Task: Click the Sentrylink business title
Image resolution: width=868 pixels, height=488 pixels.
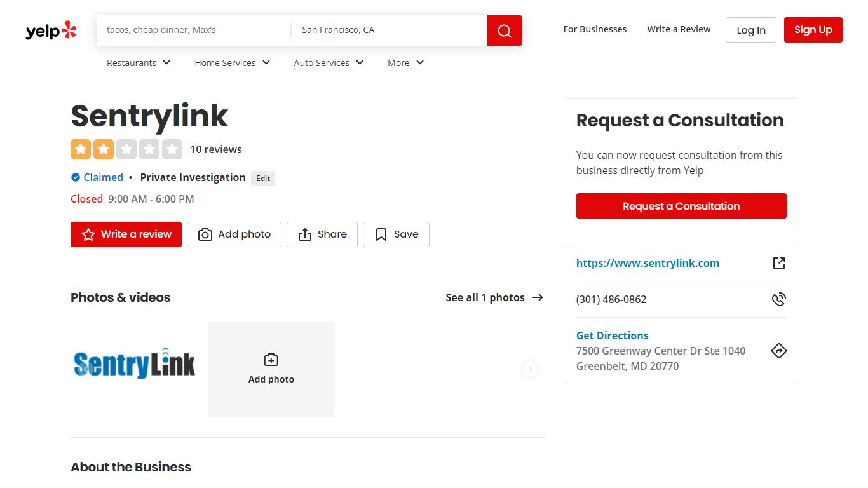Action: pos(149,116)
